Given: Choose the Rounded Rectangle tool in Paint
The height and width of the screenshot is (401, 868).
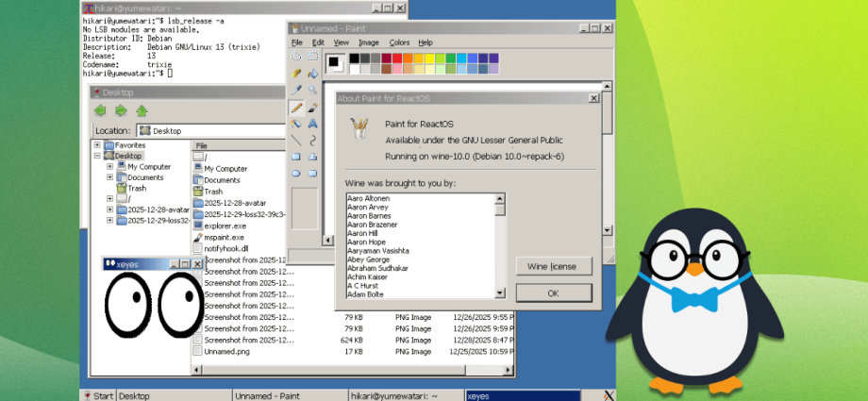Looking at the screenshot, I should 313,174.
